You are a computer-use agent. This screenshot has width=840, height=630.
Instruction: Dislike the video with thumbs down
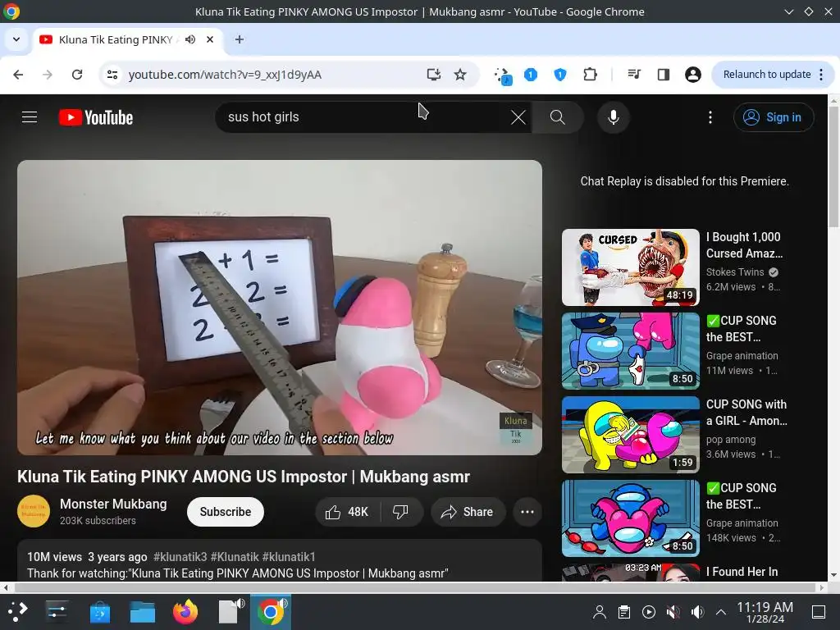400,512
